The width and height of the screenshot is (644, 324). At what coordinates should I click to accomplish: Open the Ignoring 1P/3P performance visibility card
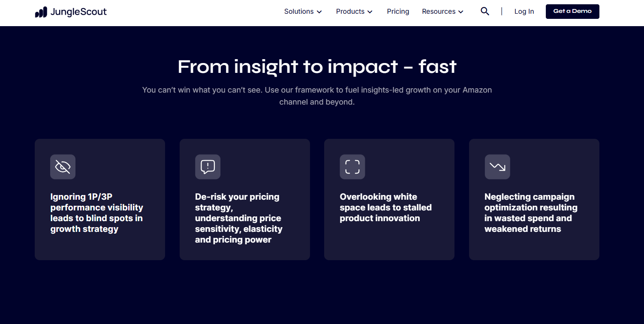[100, 199]
